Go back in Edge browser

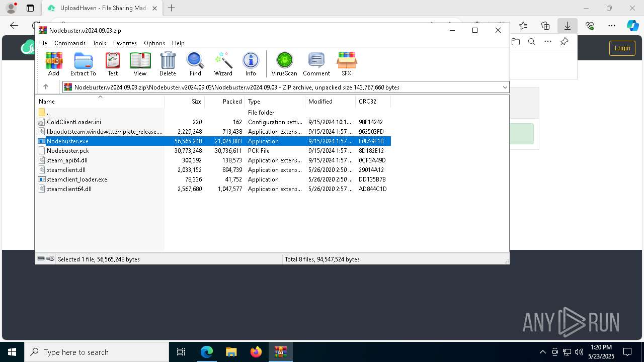(14, 26)
